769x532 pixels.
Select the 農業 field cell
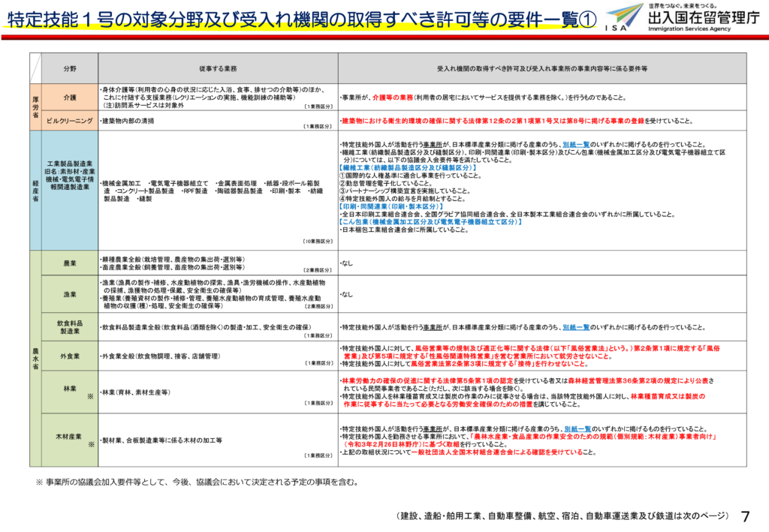[69, 264]
